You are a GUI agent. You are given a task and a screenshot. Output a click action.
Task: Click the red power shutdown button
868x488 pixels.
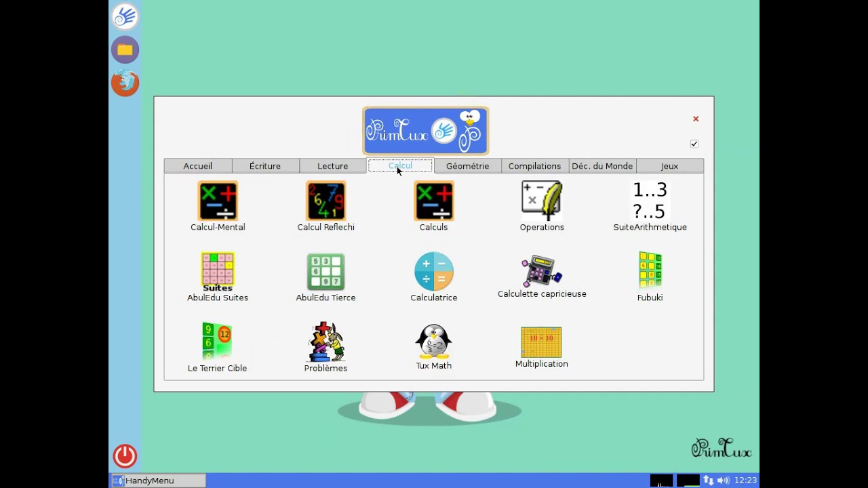pyautogui.click(x=125, y=456)
